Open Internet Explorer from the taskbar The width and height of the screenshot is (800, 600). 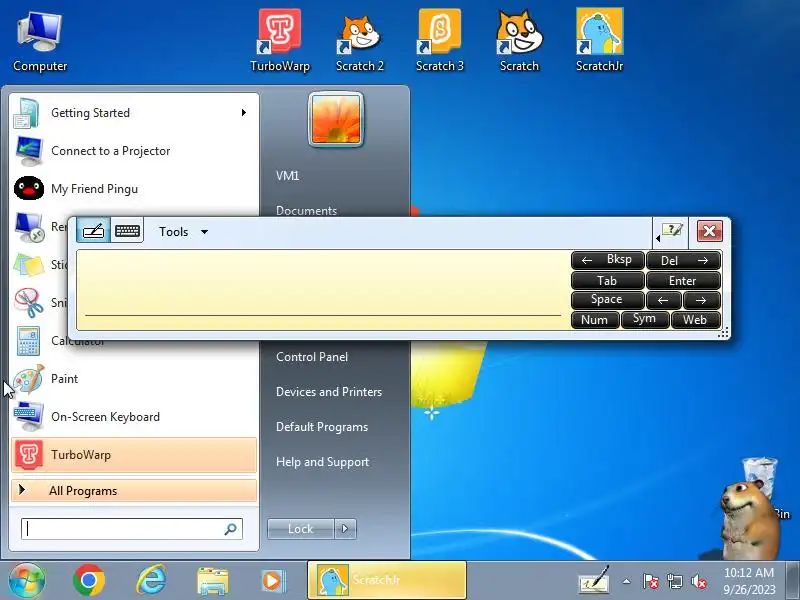151,581
